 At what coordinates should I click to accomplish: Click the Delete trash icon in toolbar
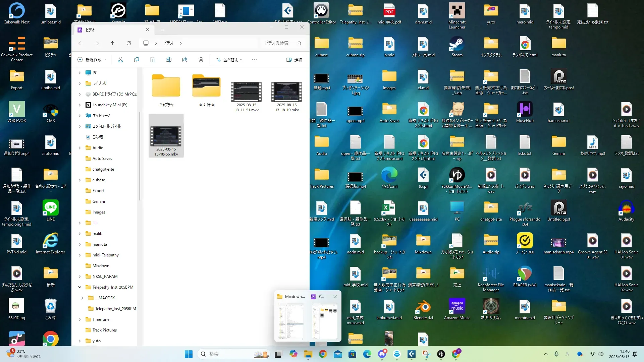tap(201, 60)
